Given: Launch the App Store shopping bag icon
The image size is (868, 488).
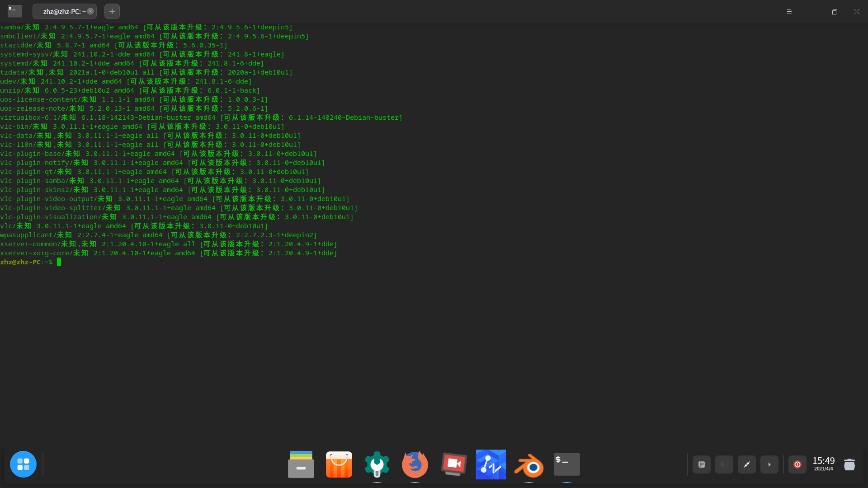Looking at the screenshot, I should click(x=339, y=464).
